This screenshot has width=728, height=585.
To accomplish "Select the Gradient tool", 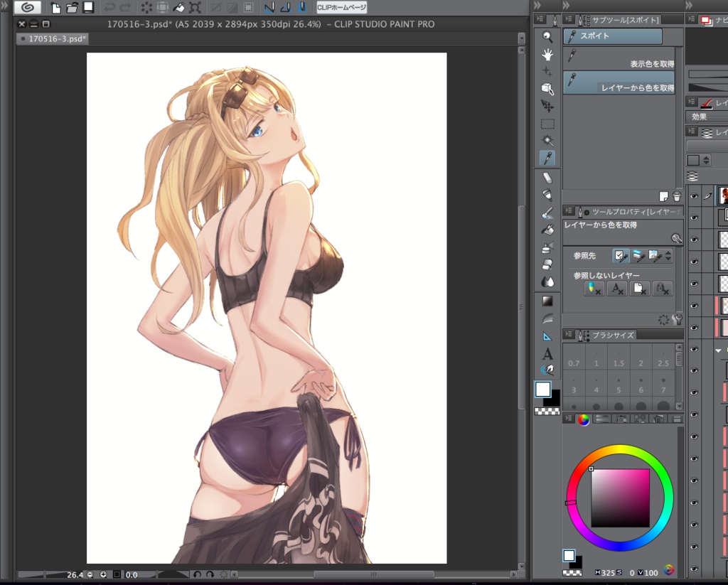I will (547, 300).
